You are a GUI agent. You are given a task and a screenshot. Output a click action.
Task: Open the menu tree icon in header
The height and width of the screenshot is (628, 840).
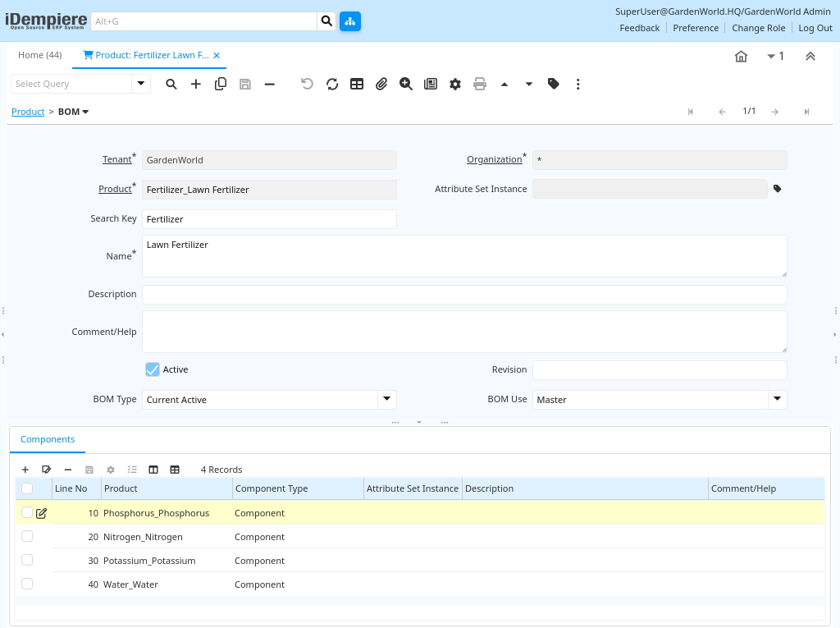click(349, 21)
